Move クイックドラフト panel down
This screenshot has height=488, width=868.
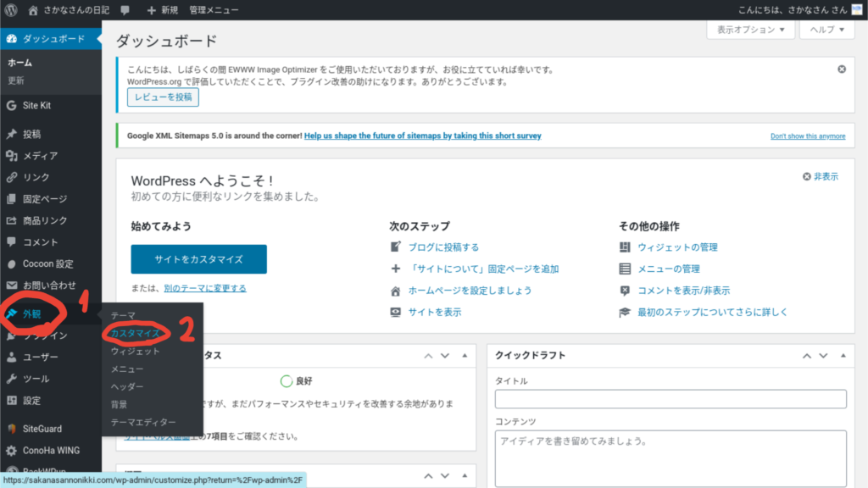(824, 356)
